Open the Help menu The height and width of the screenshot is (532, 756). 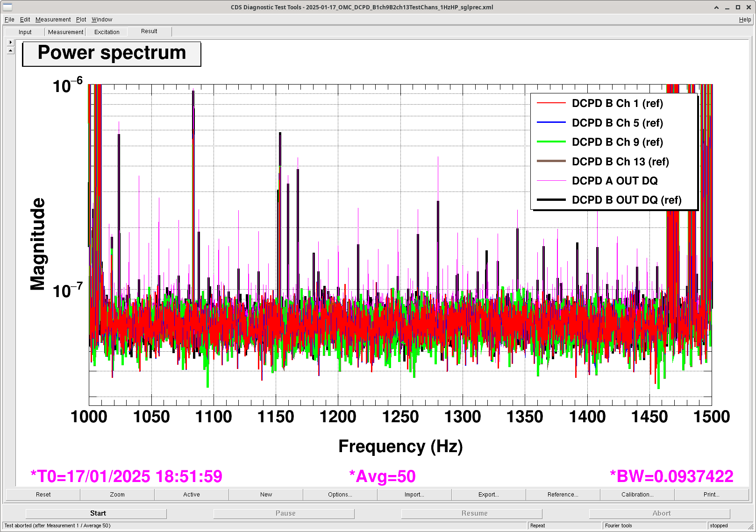(x=745, y=20)
